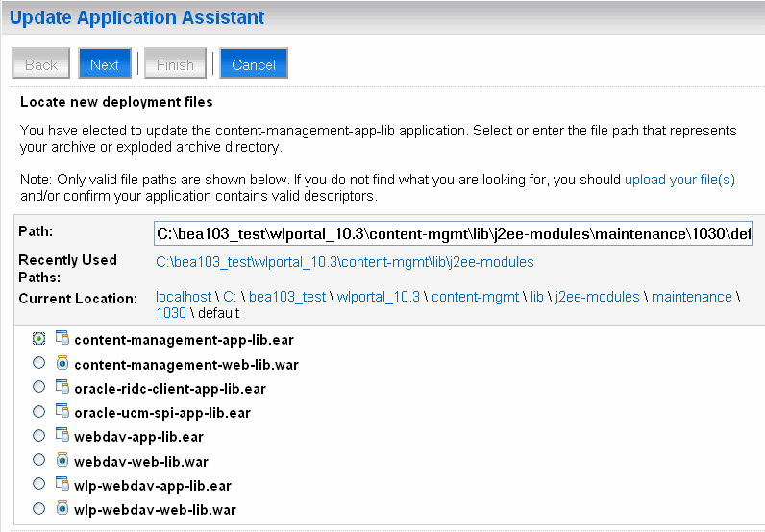This screenshot has width=765, height=532.
Task: Pick the webdav-app-lib.ear radio button
Action: [38, 435]
